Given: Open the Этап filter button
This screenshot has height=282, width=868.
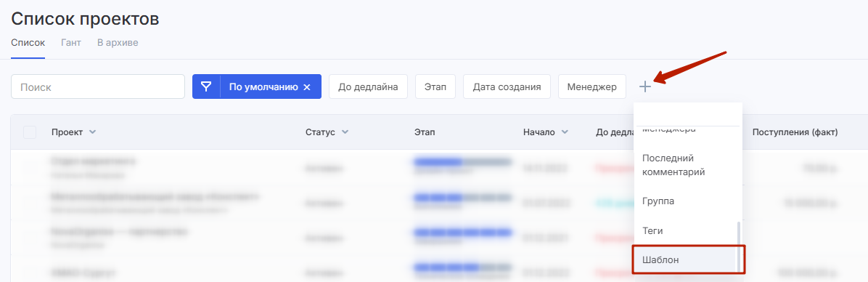Looking at the screenshot, I should [x=435, y=87].
